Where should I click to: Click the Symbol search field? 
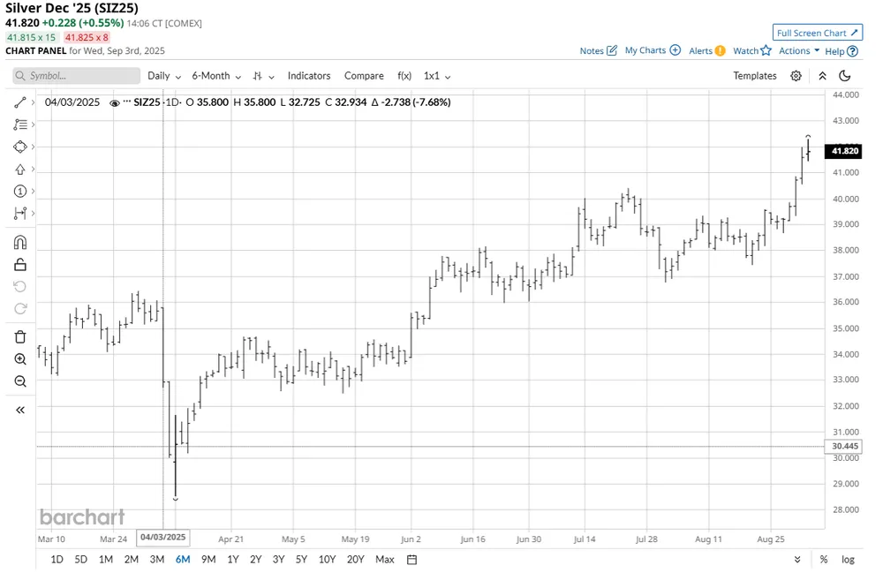[x=75, y=76]
